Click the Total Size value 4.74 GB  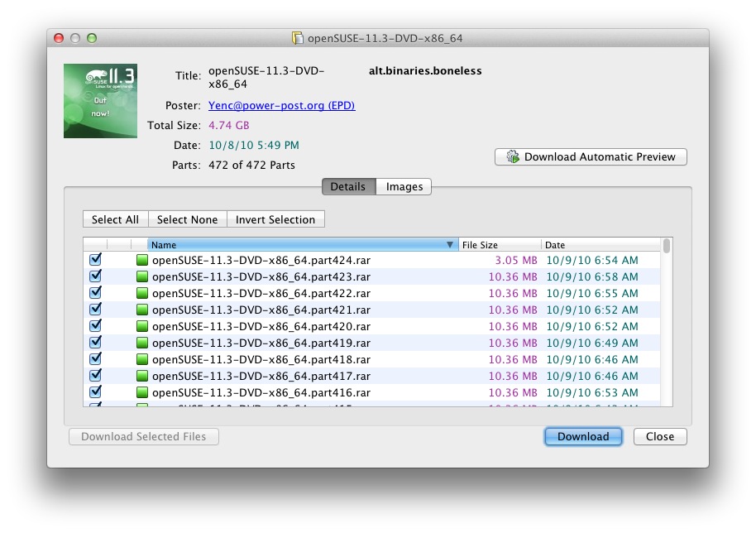tap(228, 126)
